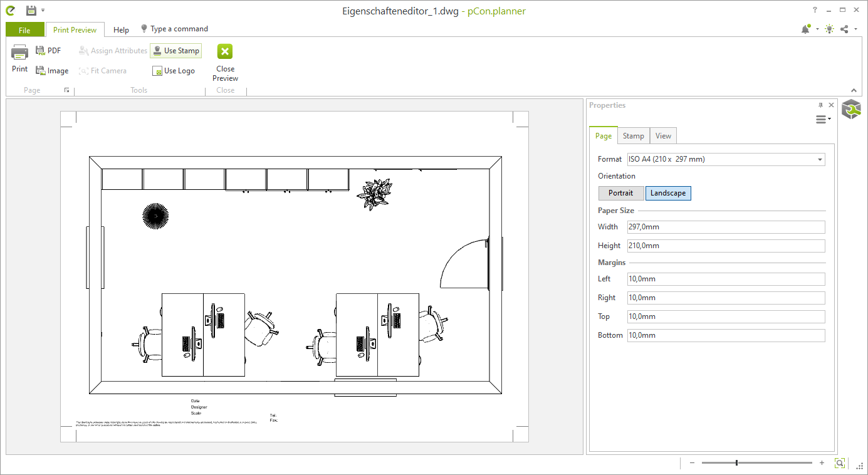Activate the Use Logo tool
Screen dimensions: 868x475
point(174,70)
